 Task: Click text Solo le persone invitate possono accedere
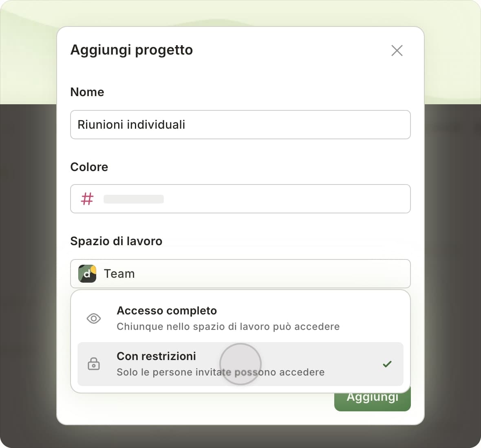(x=221, y=372)
